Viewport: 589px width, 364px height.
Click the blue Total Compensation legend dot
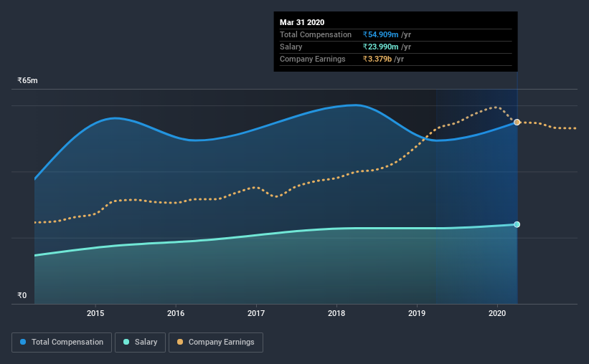(23, 342)
